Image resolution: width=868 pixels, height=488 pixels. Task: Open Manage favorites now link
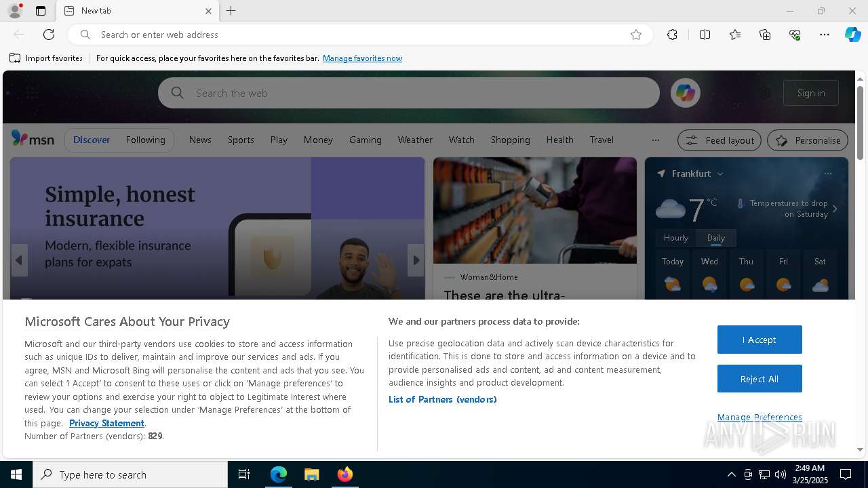pos(362,58)
